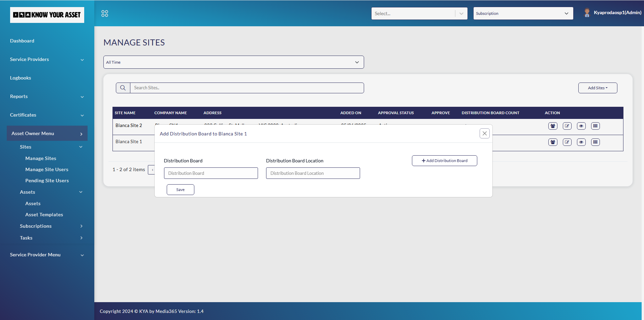Open the All Time date filter dropdown

click(234, 62)
